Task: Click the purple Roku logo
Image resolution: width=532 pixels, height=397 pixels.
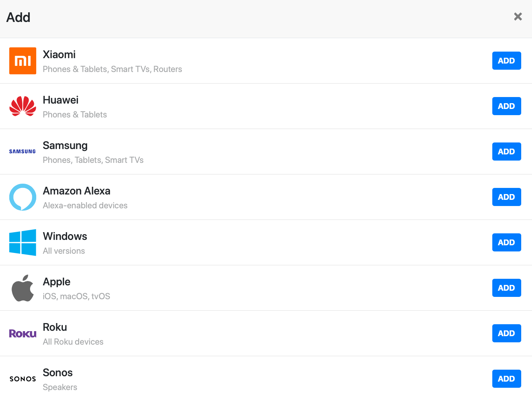Action: coord(23,333)
